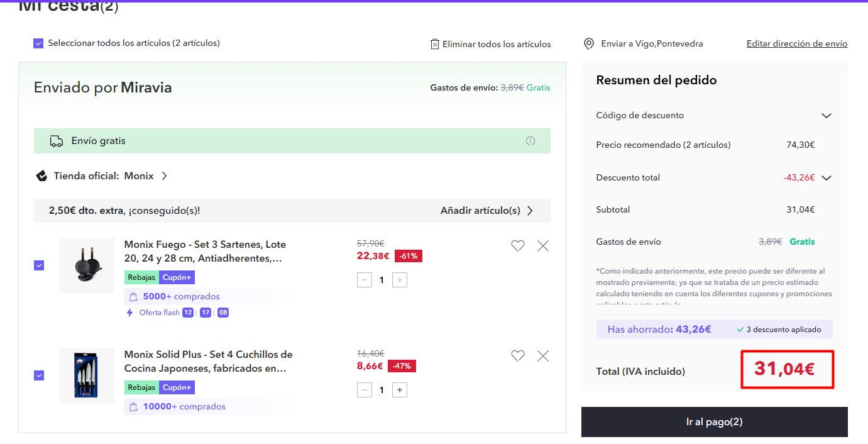Image resolution: width=868 pixels, height=444 pixels.
Task: Click the trash icon to delete all items
Action: (x=434, y=44)
